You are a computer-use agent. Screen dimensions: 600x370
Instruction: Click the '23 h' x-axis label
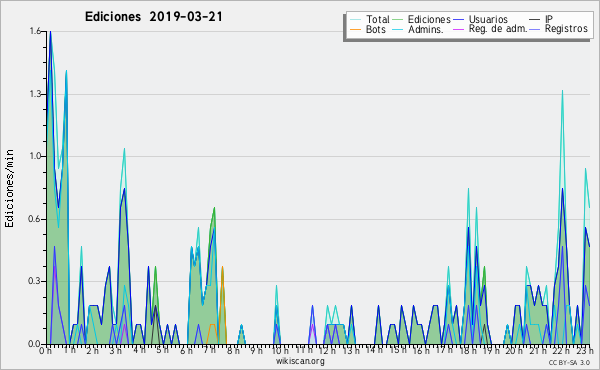click(585, 350)
